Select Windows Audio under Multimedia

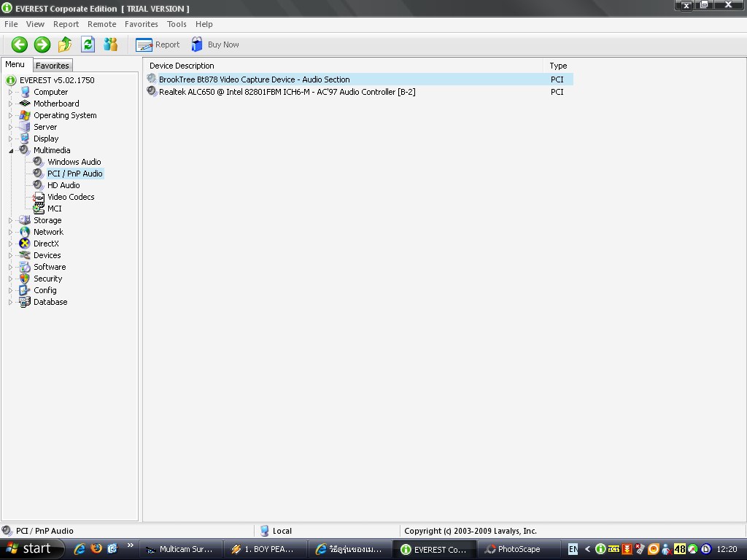click(74, 162)
